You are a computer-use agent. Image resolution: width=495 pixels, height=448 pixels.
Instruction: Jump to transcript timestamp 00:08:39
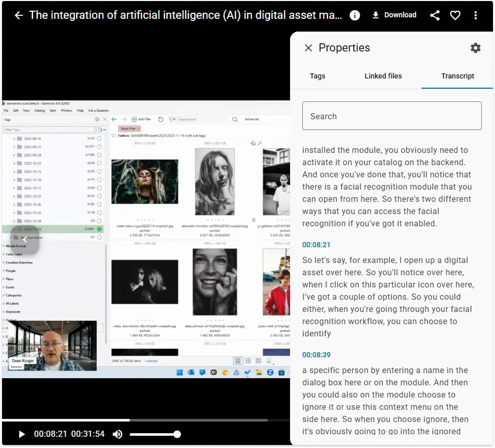click(316, 355)
